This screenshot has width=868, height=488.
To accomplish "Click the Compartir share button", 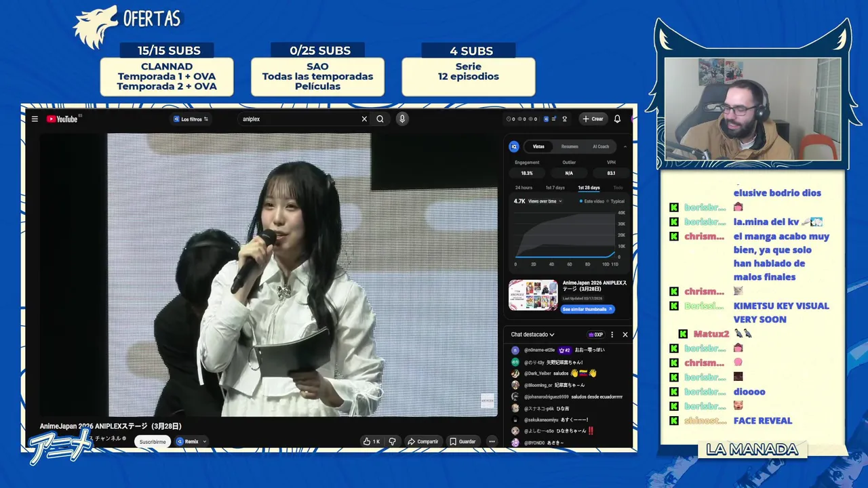I will [x=422, y=442].
